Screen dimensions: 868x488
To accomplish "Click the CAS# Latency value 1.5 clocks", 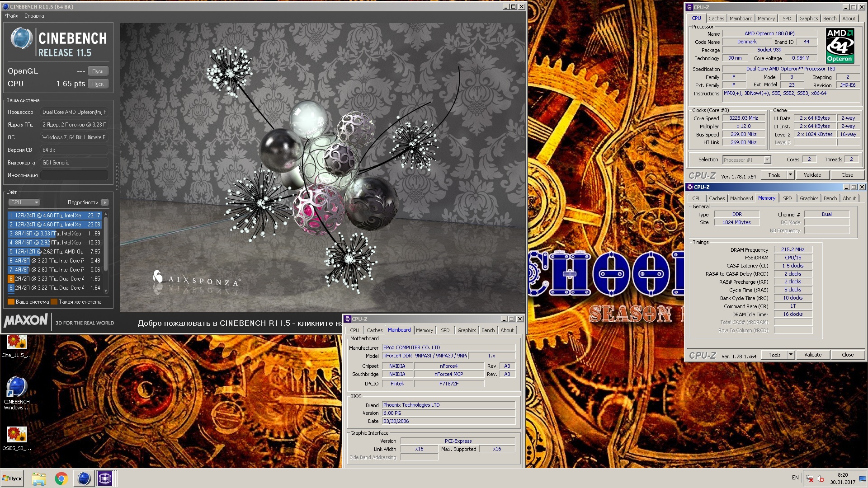I will (793, 266).
